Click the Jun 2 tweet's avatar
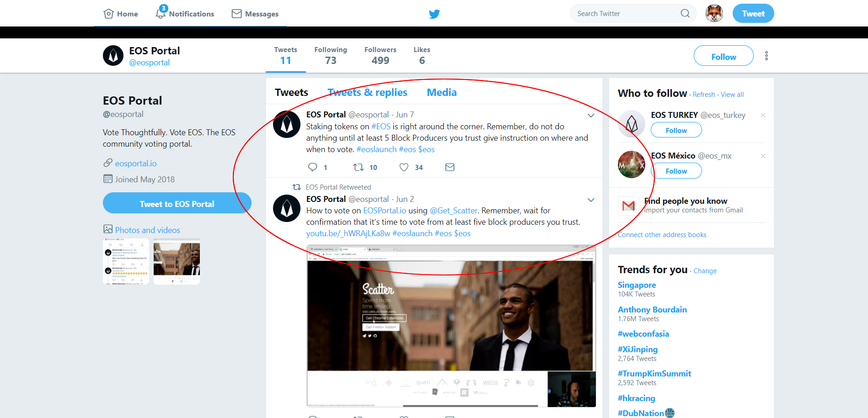Screen dimensions: 868x418 coord(287,208)
